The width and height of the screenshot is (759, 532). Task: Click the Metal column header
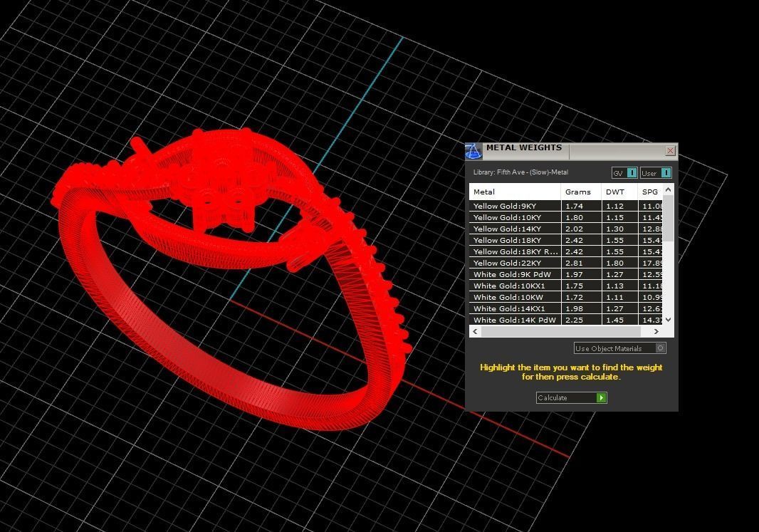(x=515, y=192)
